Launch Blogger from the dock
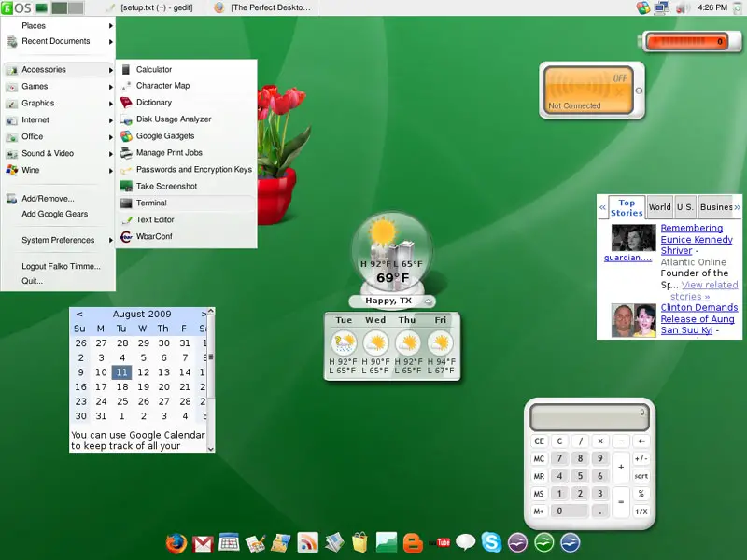The width and height of the screenshot is (747, 560). pos(413,543)
